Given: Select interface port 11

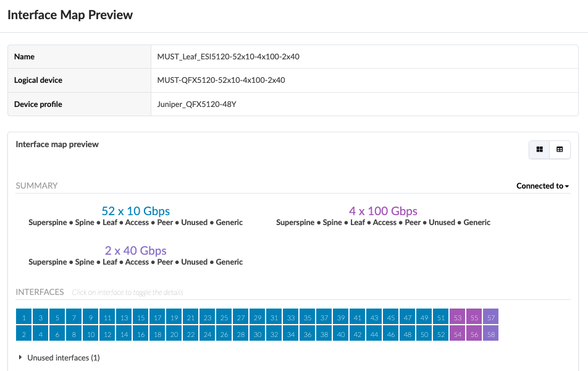Looking at the screenshot, I should coord(107,317).
